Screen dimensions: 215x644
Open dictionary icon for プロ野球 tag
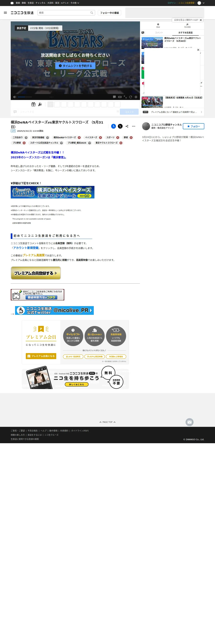(24, 143)
